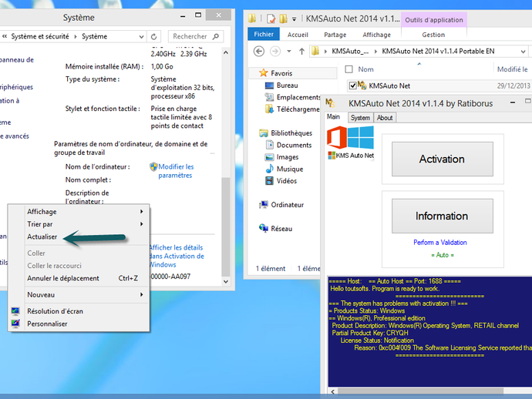
Task: Click the Gestion ribbon tab
Action: click(x=433, y=35)
